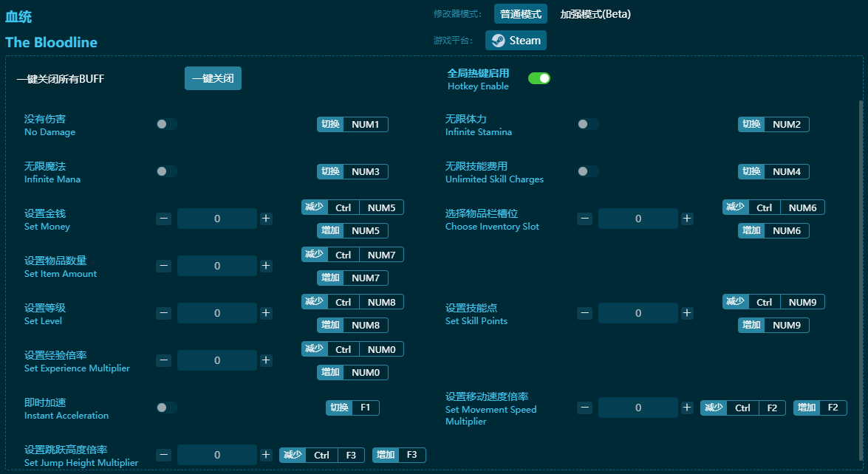Image resolution: width=868 pixels, height=474 pixels.
Task: Increase the Set Skill Points value with plus
Action: [x=686, y=313]
